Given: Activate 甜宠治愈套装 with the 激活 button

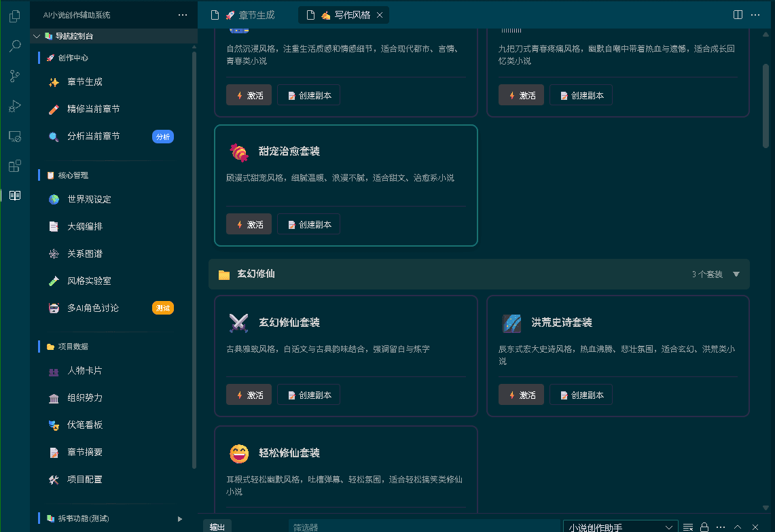Looking at the screenshot, I should [249, 224].
